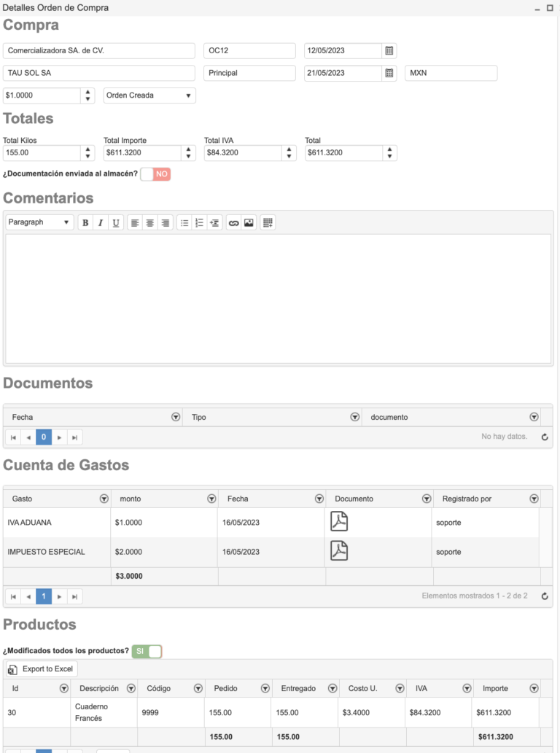This screenshot has height=753, width=560.
Task: Open the Orden Creada status dropdown
Action: point(149,95)
